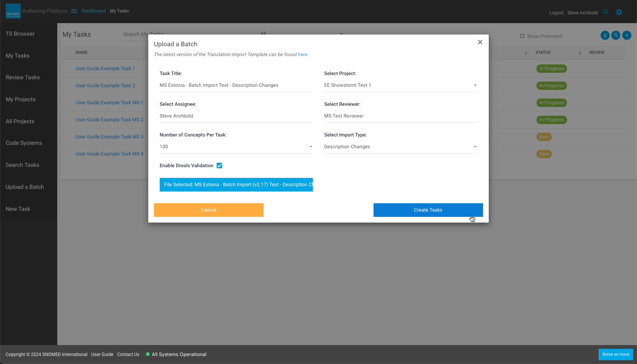Click the Create Tasks button
This screenshot has height=364, width=637.
pos(428,210)
